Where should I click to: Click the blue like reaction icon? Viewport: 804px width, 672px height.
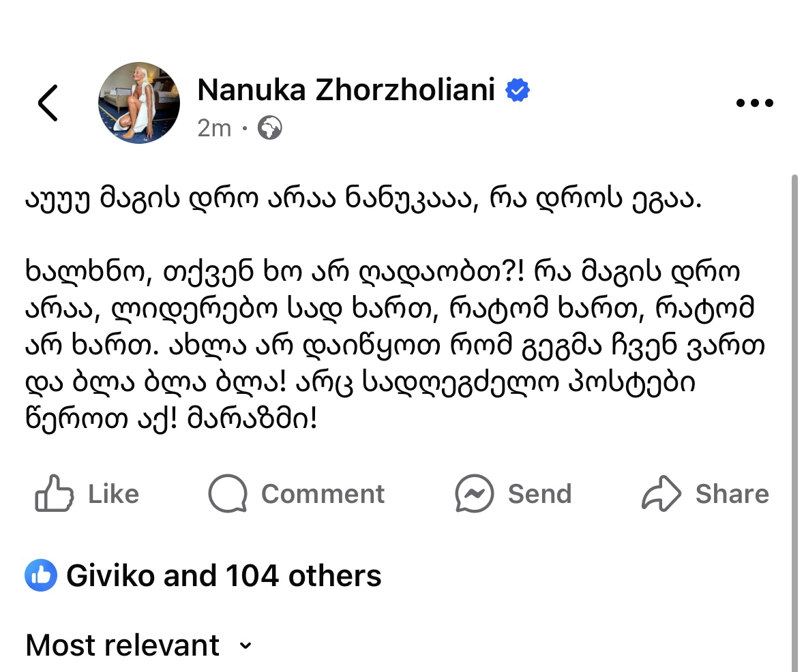[x=41, y=577]
